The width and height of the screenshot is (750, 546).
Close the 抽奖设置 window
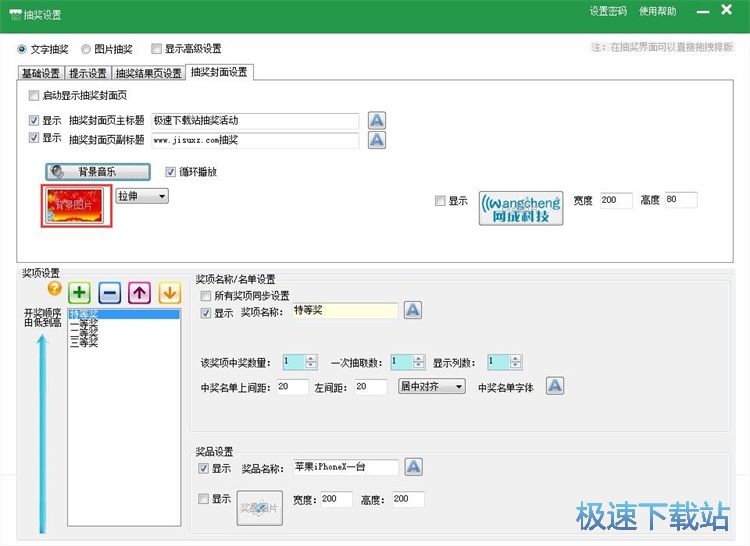click(x=727, y=10)
